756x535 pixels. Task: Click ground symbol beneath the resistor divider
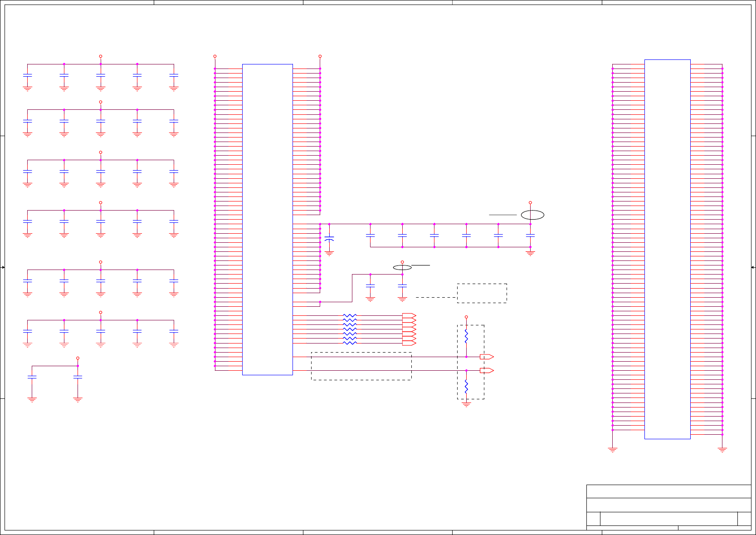point(466,404)
